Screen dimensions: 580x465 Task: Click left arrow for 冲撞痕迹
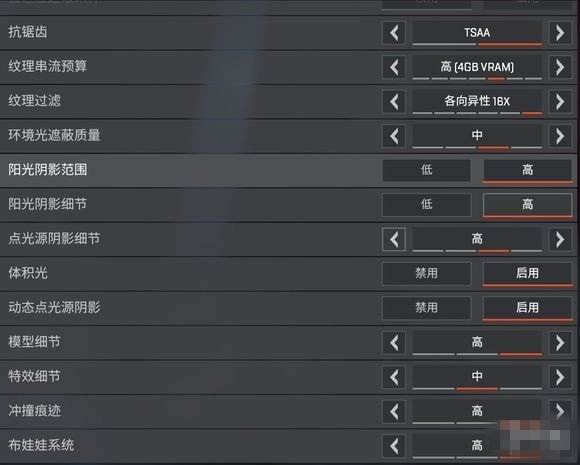coord(394,411)
